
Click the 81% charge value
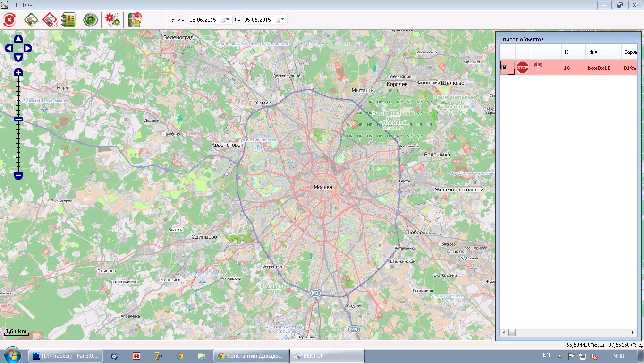pyautogui.click(x=629, y=68)
